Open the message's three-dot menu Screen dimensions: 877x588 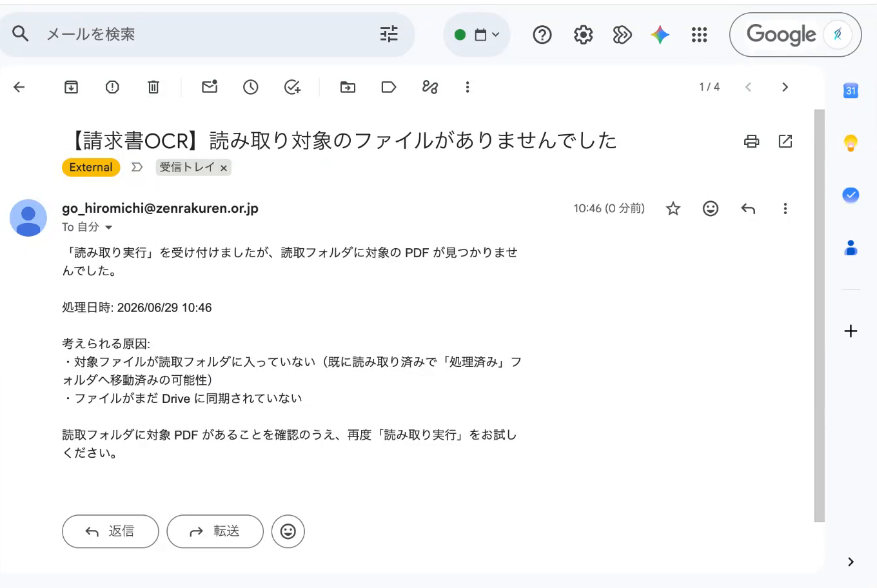tap(785, 208)
